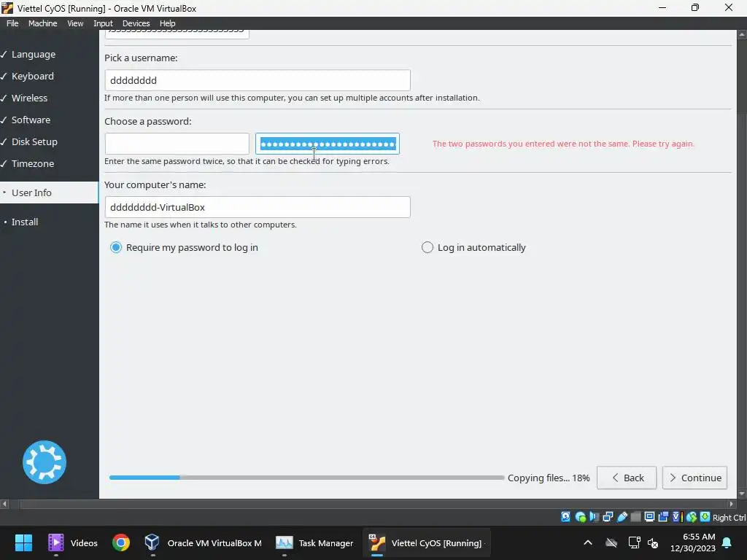Click the Viettel CyOS taskbar button

[x=427, y=542]
